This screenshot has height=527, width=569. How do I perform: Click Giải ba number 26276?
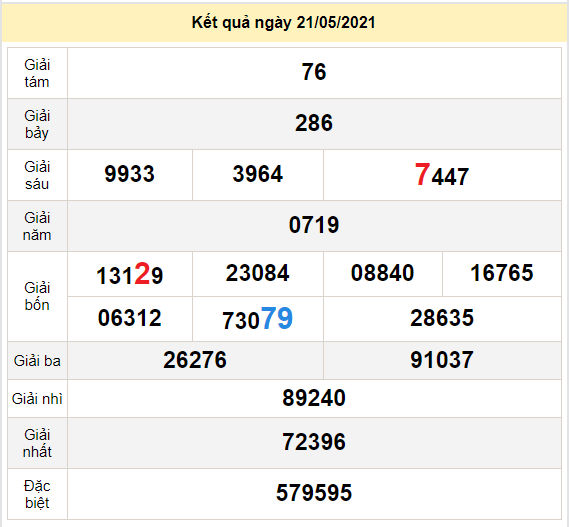tap(195, 360)
